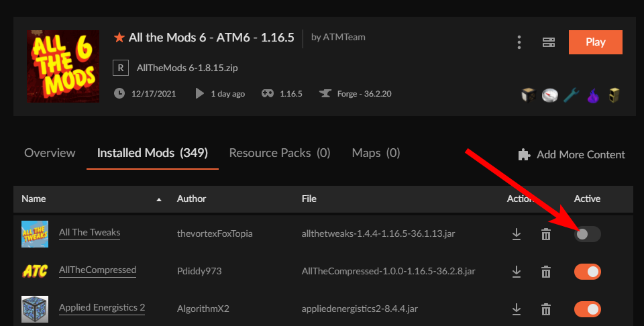This screenshot has width=644, height=326.
Task: Click file allthetweaks-1.4.4-1.16.5-36.1.13.jar
Action: [378, 233]
